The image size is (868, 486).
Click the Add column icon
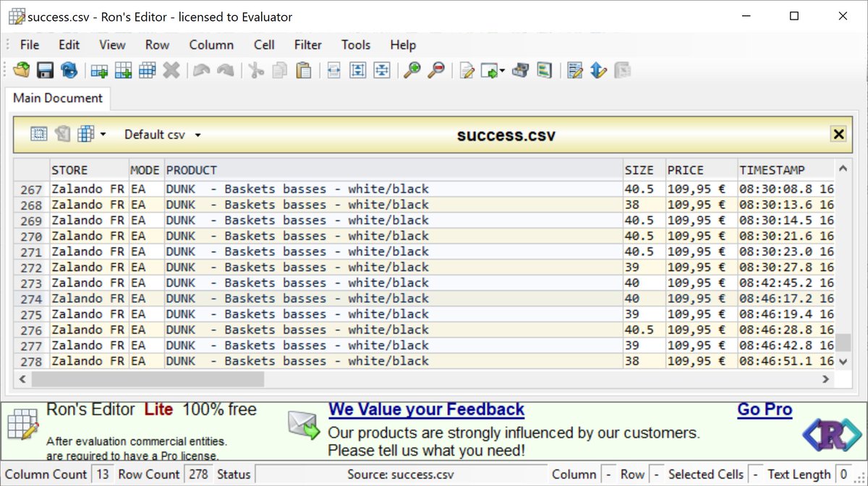click(124, 70)
